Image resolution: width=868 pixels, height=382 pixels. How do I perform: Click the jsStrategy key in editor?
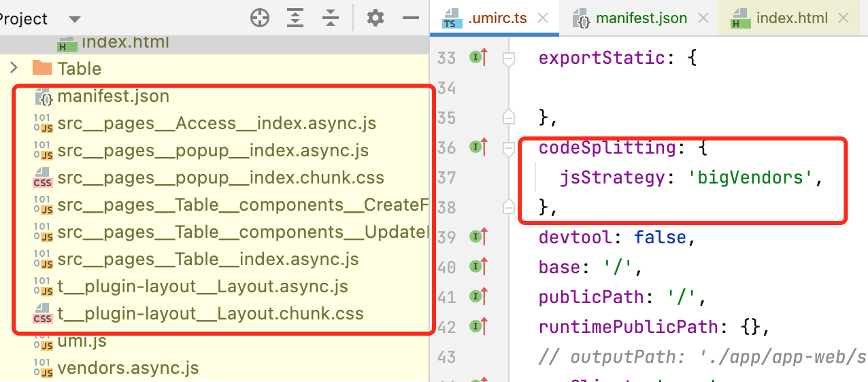(612, 178)
